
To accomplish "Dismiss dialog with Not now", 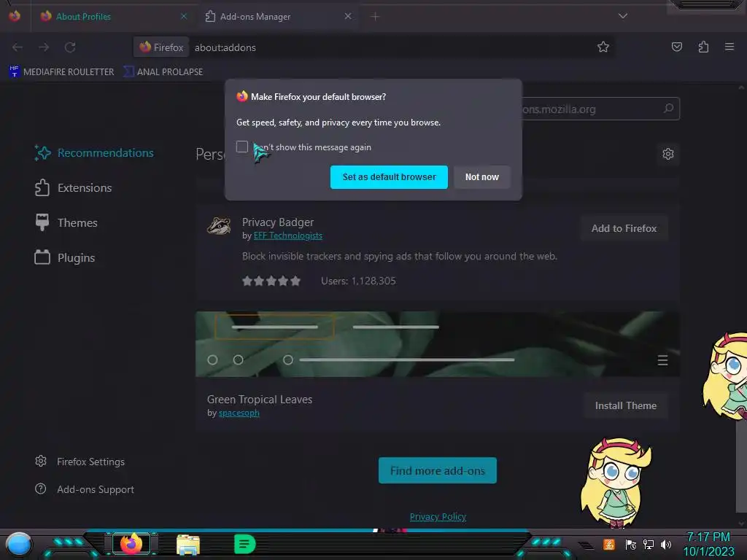I will (481, 177).
